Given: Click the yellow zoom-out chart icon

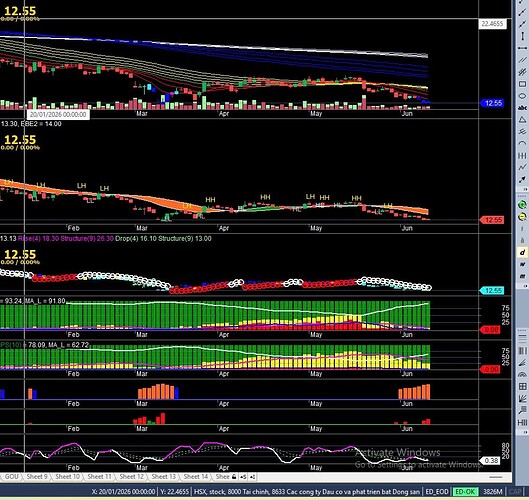Looking at the screenshot, I should click(x=522, y=217).
